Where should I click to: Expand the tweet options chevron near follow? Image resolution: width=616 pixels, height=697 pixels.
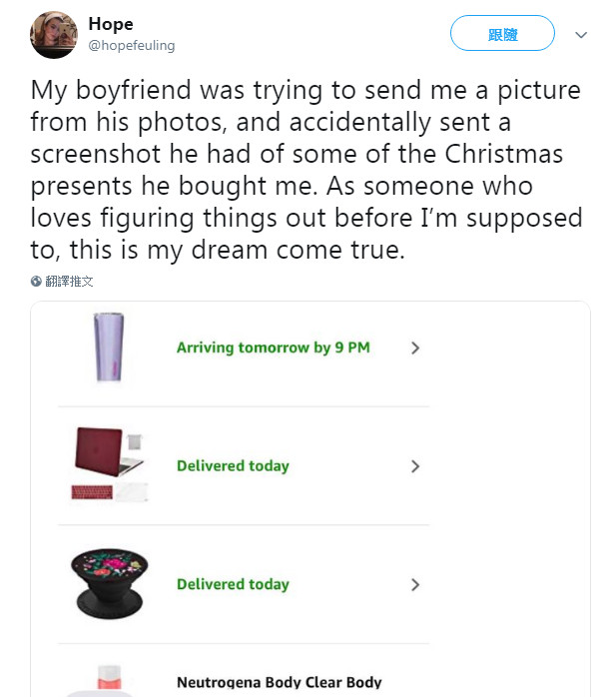coord(581,35)
